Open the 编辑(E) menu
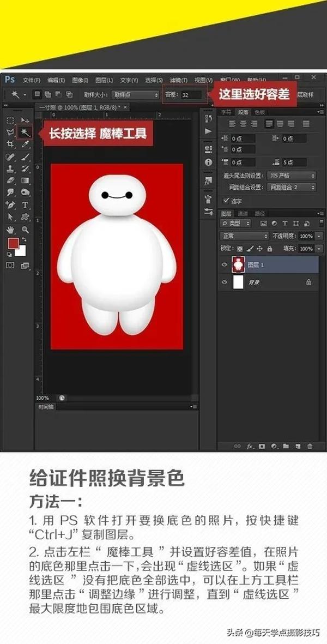327x644 pixels. coord(56,80)
